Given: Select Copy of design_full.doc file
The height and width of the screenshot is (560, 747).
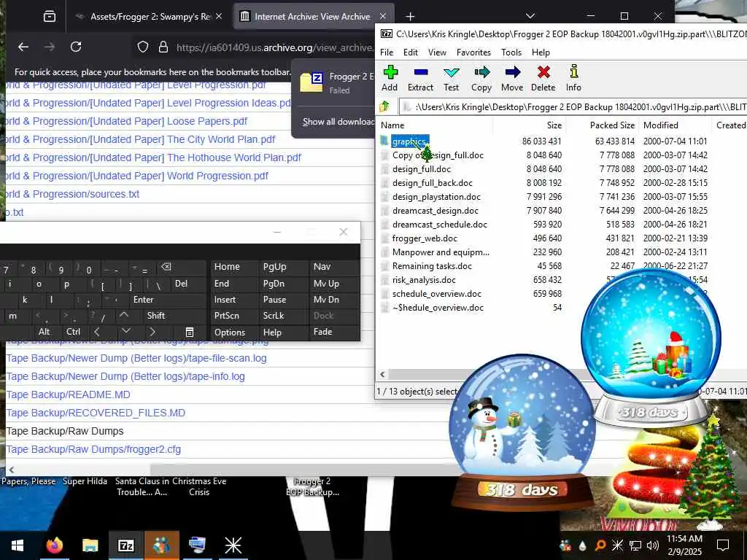Looking at the screenshot, I should 438,155.
